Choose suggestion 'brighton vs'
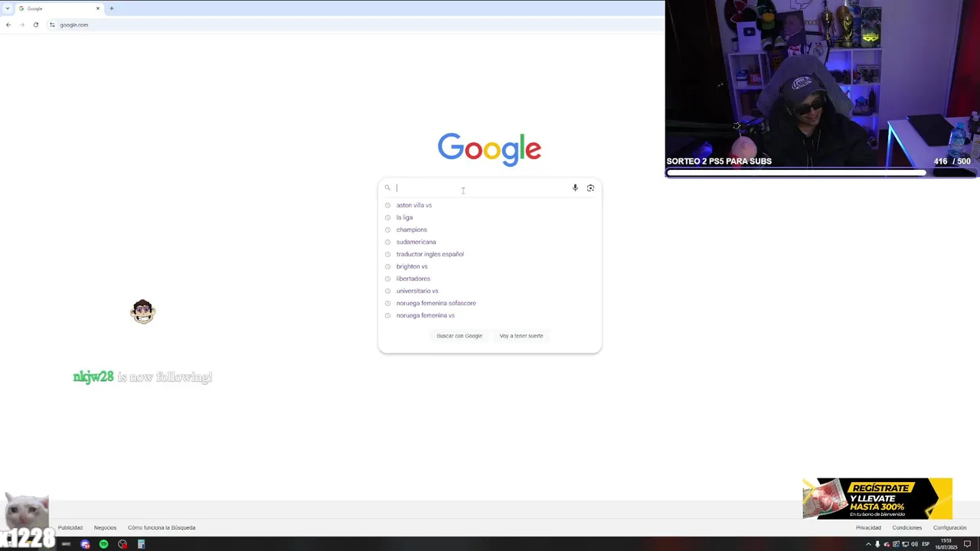 (490, 266)
